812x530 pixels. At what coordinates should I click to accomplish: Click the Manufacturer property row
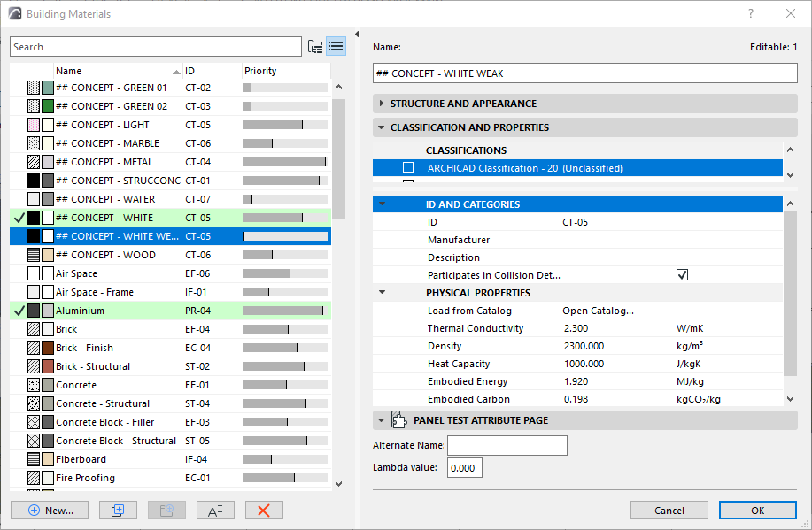tap(577, 240)
